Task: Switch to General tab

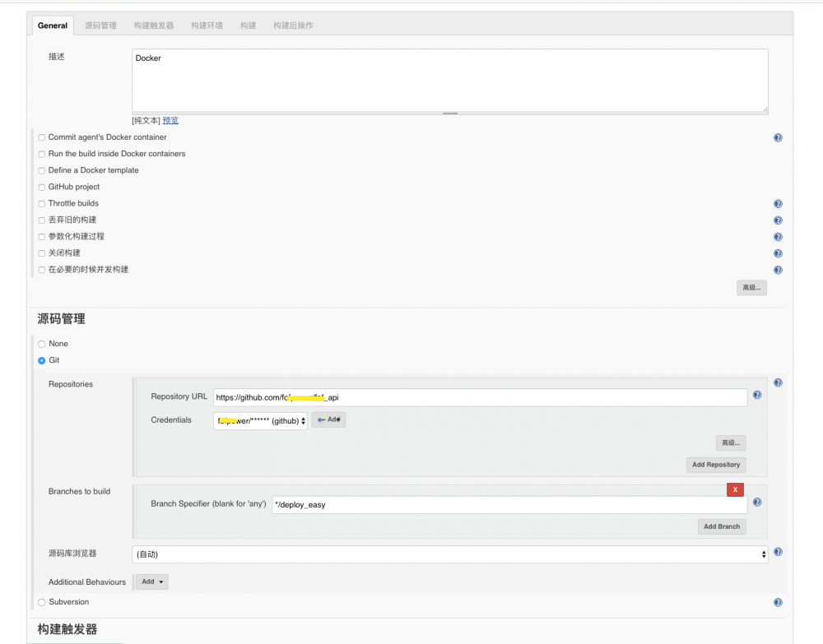Action: click(53, 25)
